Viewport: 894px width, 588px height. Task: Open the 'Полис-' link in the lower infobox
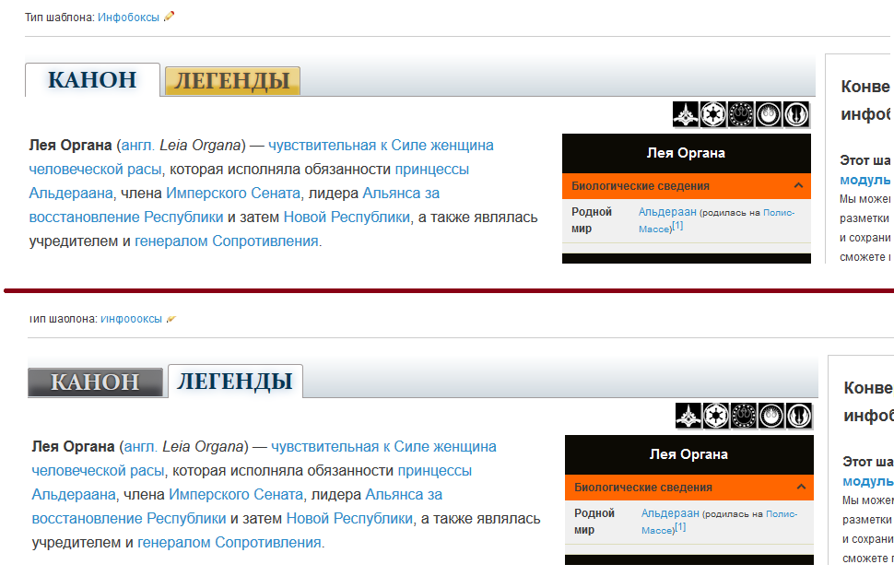point(782,514)
